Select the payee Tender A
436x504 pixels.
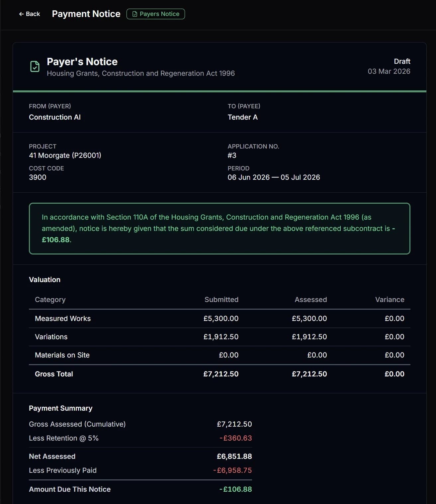pos(243,117)
